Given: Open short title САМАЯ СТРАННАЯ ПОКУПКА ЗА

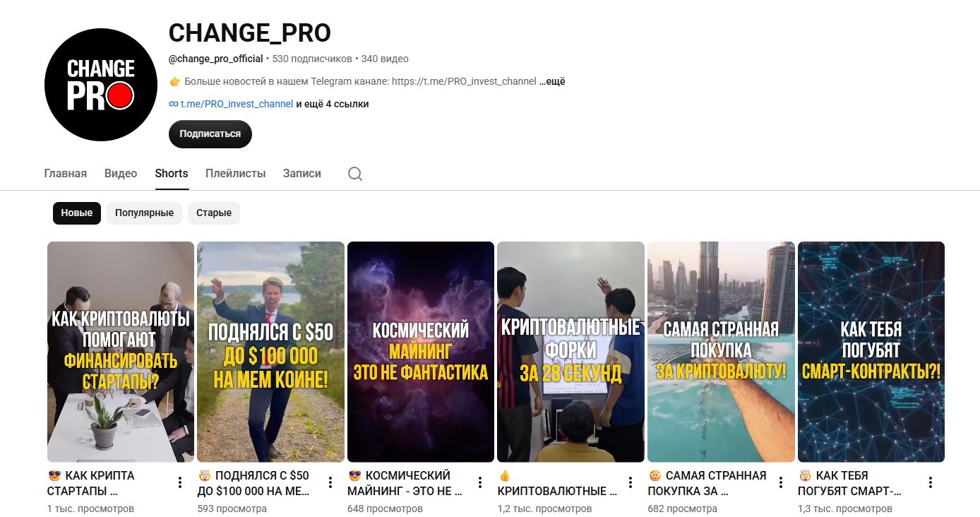Looking at the screenshot, I should click(707, 483).
